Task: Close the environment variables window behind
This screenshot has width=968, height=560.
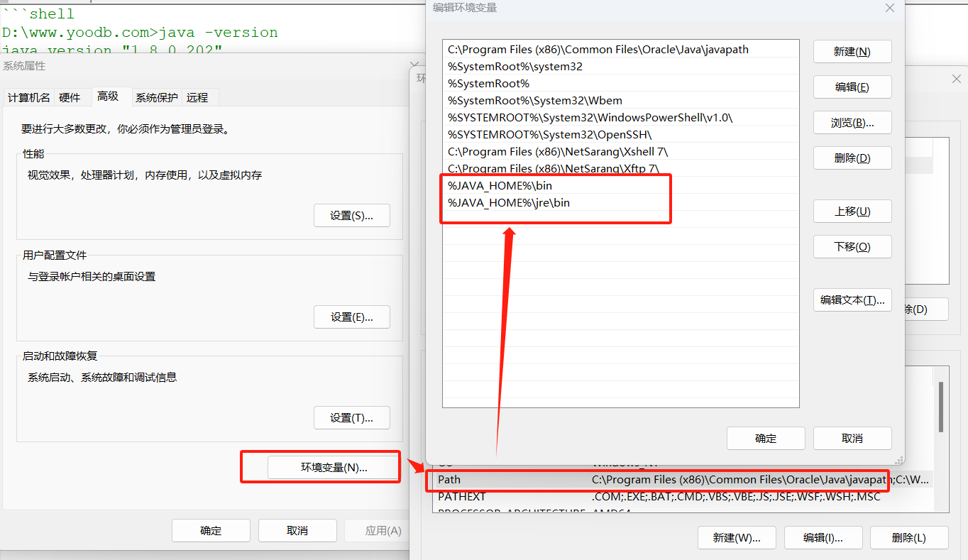Action: coord(956,79)
